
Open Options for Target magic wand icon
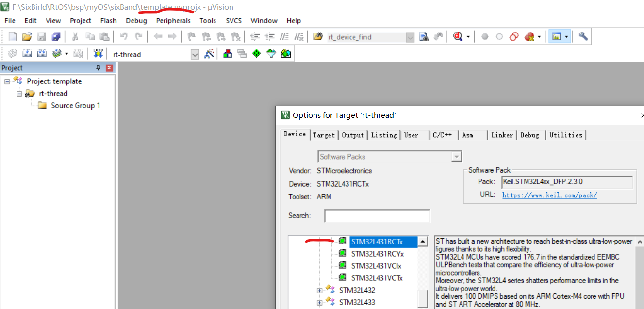209,54
